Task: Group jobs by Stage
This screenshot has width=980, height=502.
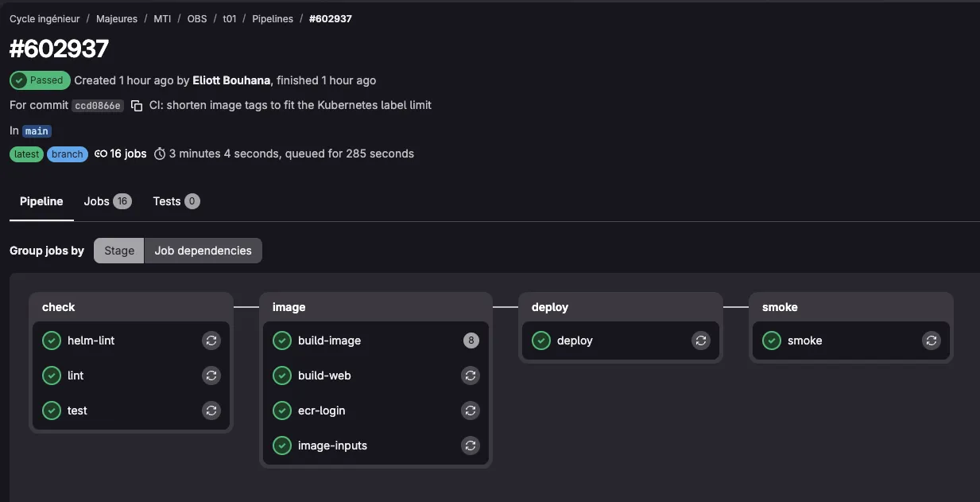Action: [x=119, y=251]
